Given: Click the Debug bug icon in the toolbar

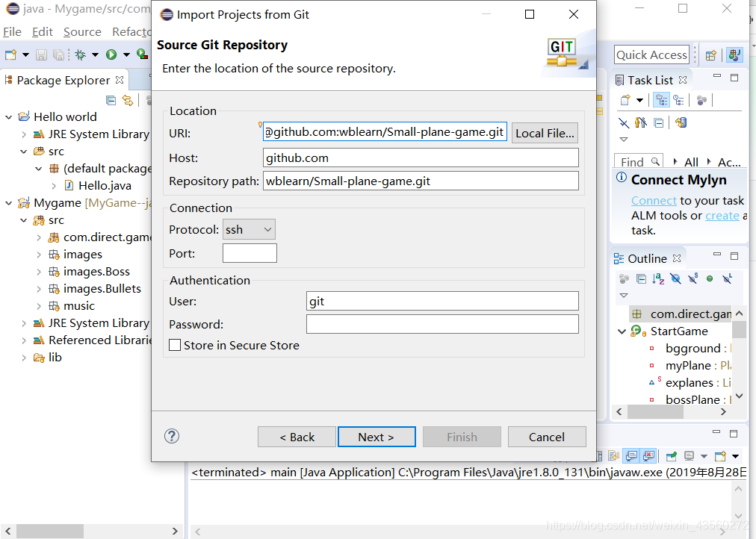Looking at the screenshot, I should [81, 55].
